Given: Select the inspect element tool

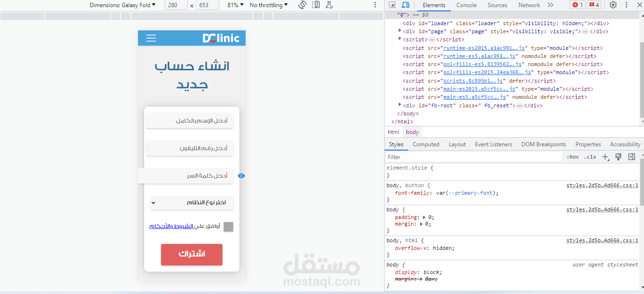Looking at the screenshot, I should pos(392,5).
